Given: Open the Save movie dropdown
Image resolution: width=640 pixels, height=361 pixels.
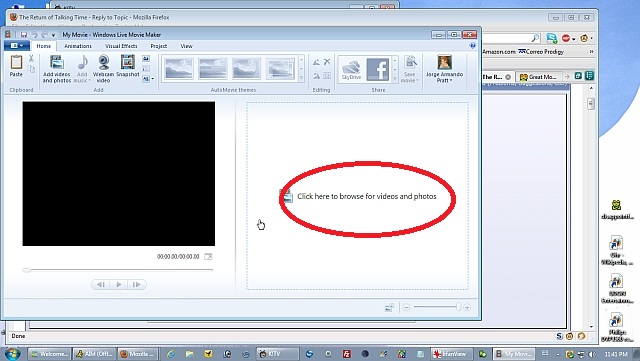Looking at the screenshot, I should [x=410, y=69].
